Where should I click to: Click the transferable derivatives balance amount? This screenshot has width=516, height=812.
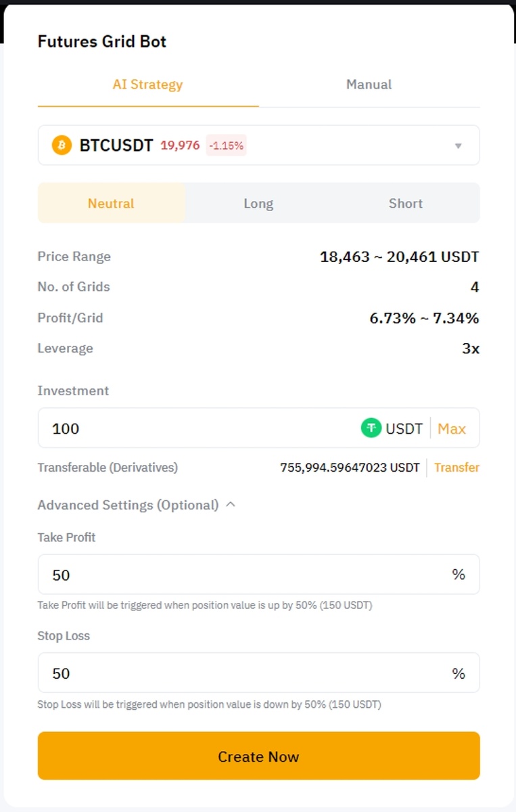click(x=350, y=468)
